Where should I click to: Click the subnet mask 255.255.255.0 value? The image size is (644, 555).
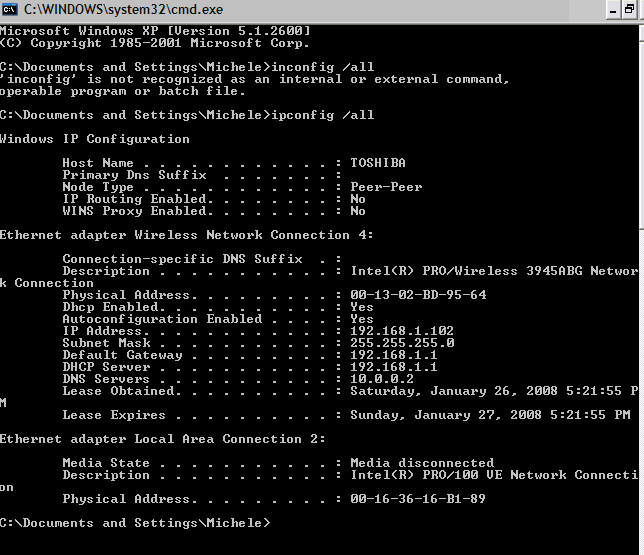coord(402,343)
